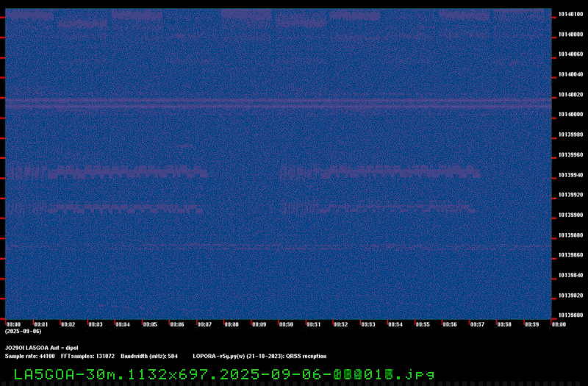Click the 00:04 time axis label
Screen dimensions: 588x386
pos(123,324)
